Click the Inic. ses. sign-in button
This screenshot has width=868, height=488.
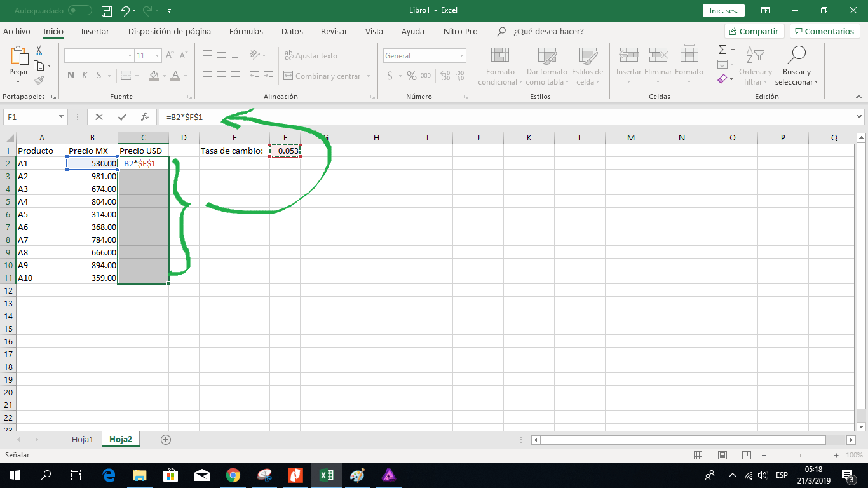point(724,11)
